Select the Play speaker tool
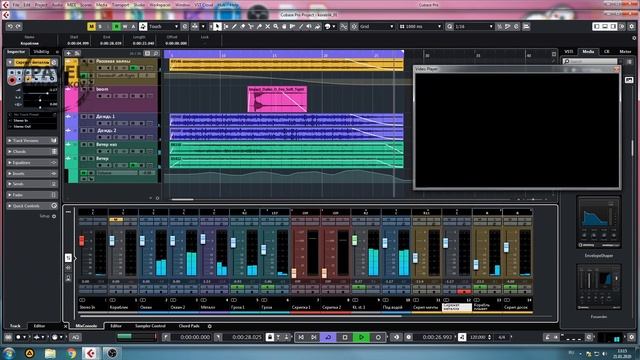The height and width of the screenshot is (360, 640). coord(309,27)
